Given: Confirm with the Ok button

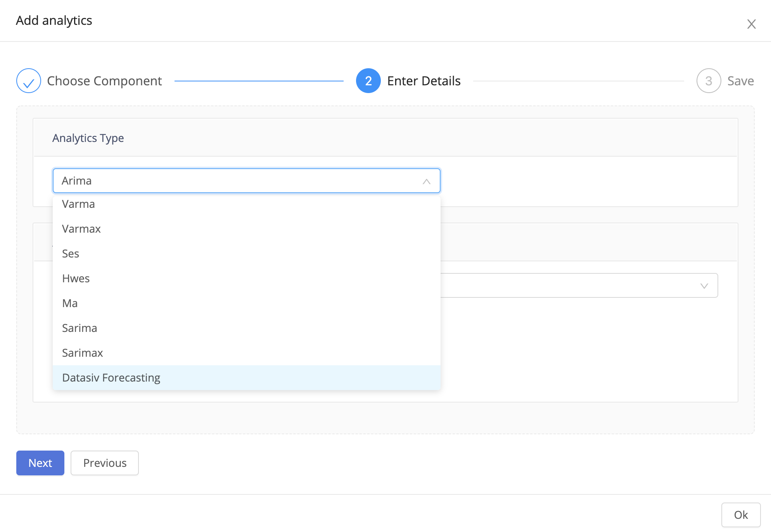Looking at the screenshot, I should click(x=741, y=515).
